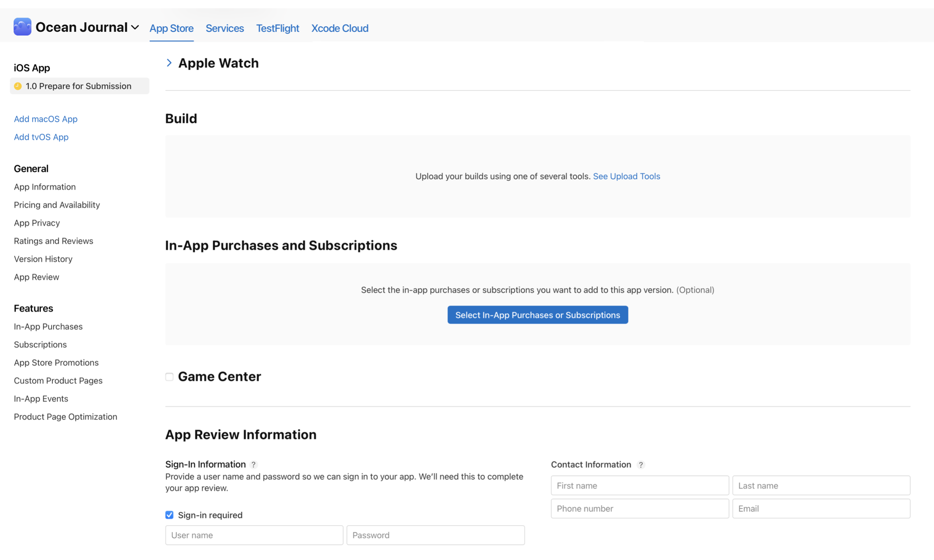The width and height of the screenshot is (934, 560).
Task: Click the Build section heading
Action: (x=181, y=119)
